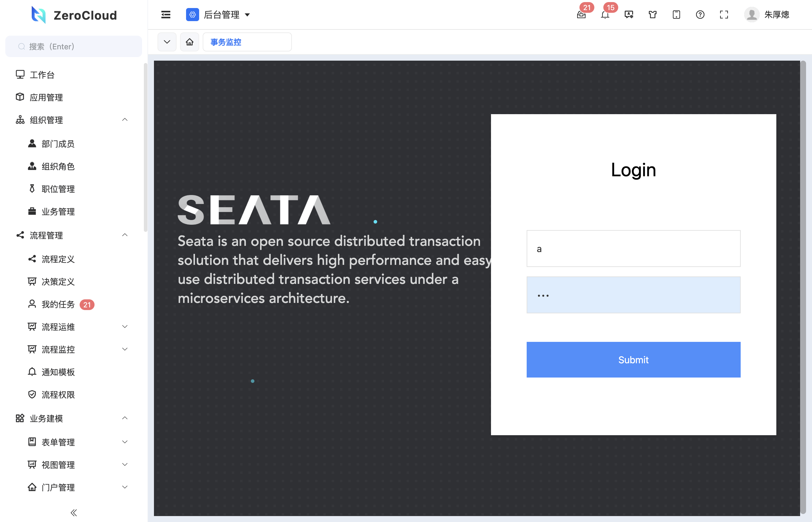Open the theme shirt icon
This screenshot has height=522, width=812.
[653, 15]
